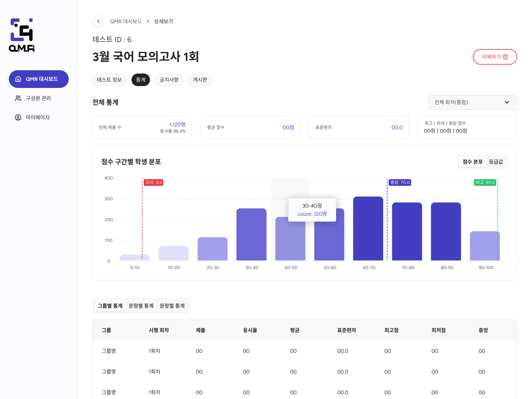Click the 테스트 ID : 6 text
The image size is (532, 399).
pyautogui.click(x=112, y=40)
